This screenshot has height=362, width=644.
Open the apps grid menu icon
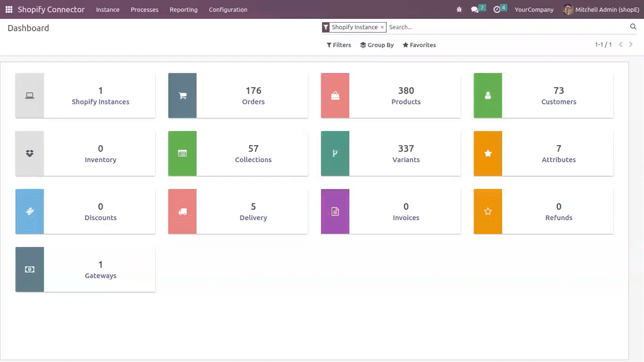coord(9,9)
